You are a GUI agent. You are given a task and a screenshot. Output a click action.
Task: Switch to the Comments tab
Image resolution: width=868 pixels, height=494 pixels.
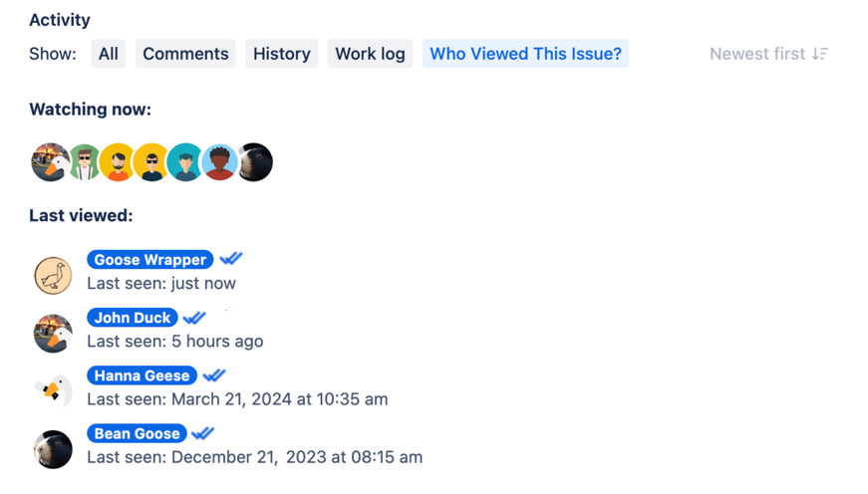[x=185, y=54]
